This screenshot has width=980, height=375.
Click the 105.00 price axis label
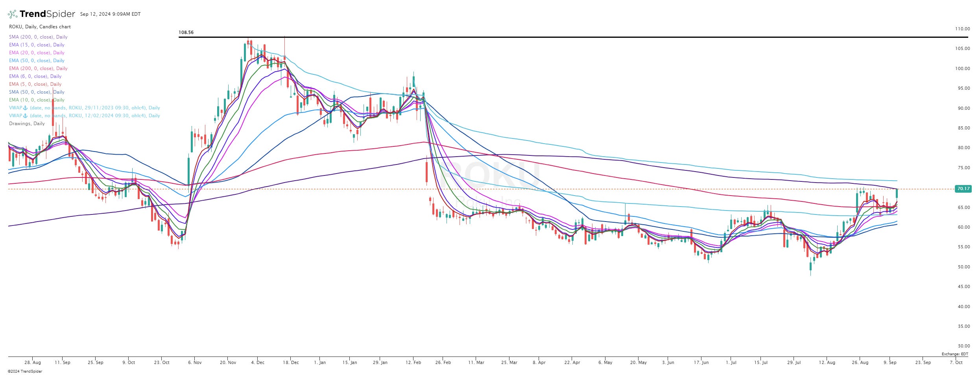(x=962, y=48)
